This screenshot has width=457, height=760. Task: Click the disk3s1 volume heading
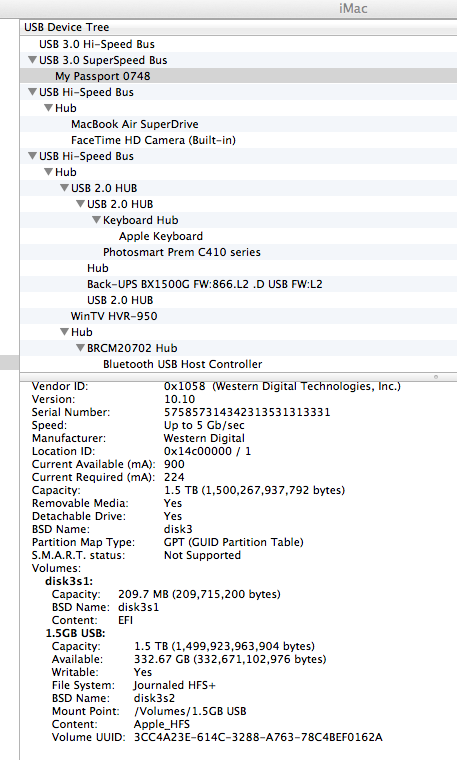click(x=69, y=581)
